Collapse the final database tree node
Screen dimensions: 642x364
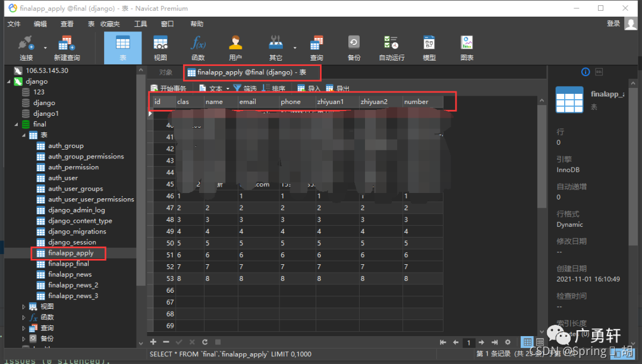[x=16, y=125]
